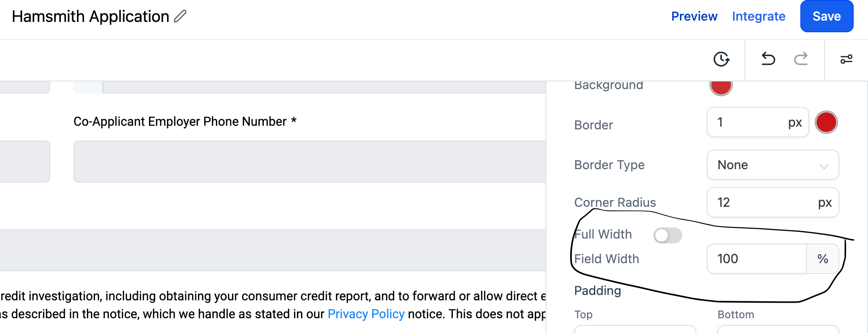Click the Field Width input field
Viewport: 868px width, 333px height.
pos(757,259)
